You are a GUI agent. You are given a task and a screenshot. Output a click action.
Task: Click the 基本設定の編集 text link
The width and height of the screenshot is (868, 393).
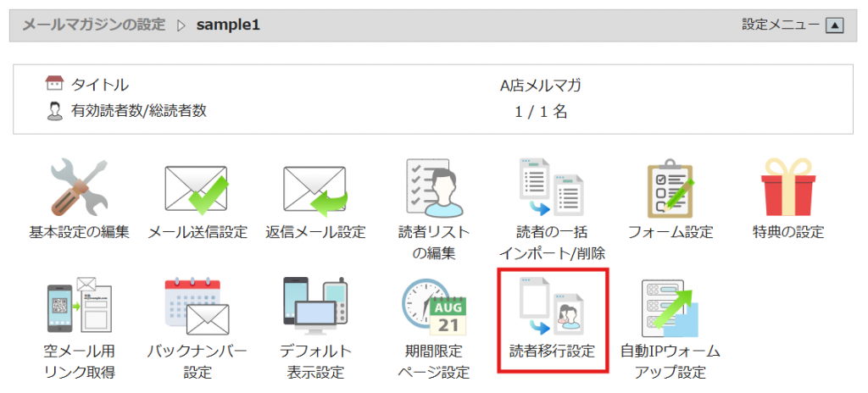[79, 232]
